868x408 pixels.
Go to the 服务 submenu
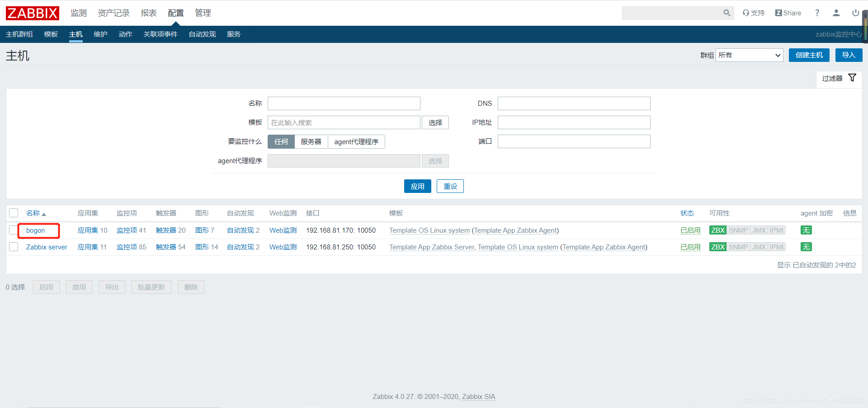tap(234, 34)
